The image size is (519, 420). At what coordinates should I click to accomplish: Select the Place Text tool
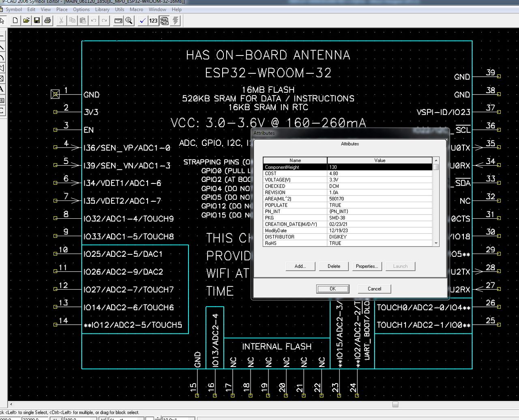coord(2,89)
